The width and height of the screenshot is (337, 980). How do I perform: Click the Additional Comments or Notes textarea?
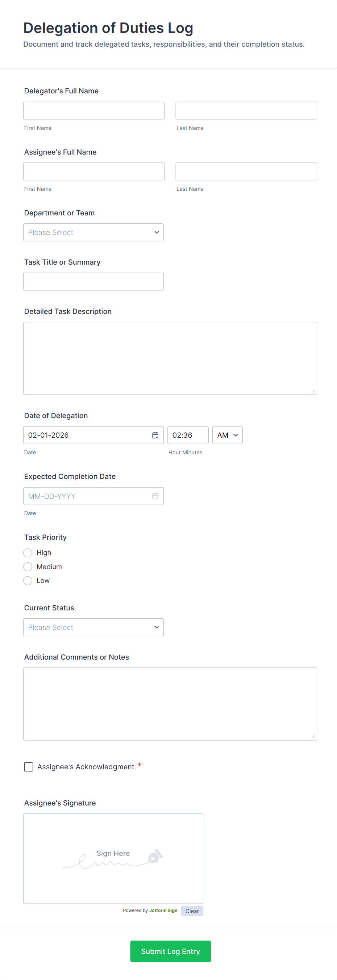170,704
